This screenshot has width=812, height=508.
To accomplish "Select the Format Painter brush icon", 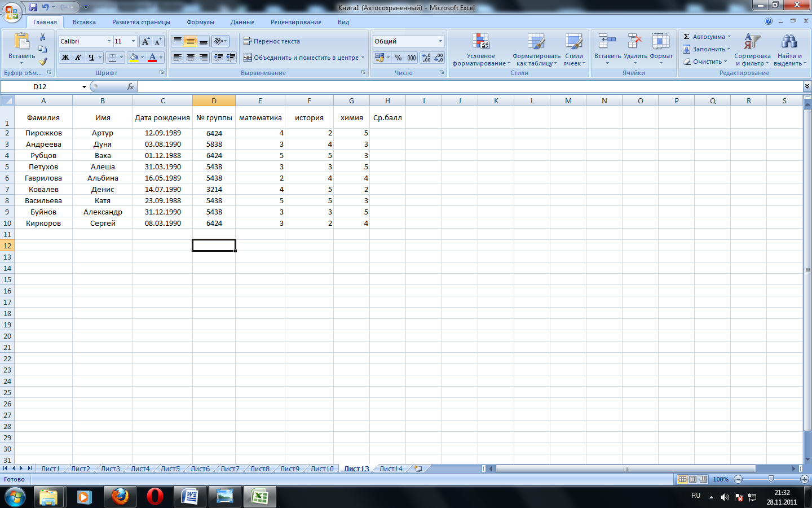I will 43,61.
